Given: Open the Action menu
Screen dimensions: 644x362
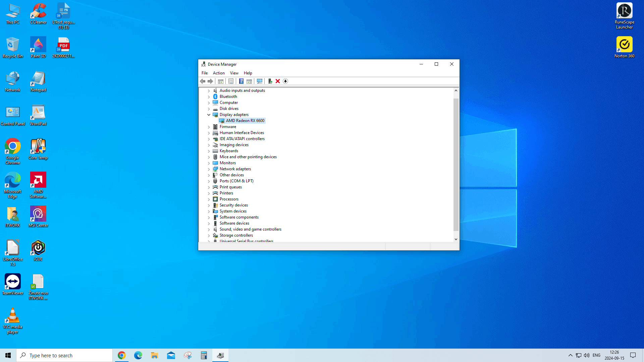Looking at the screenshot, I should 219,73.
